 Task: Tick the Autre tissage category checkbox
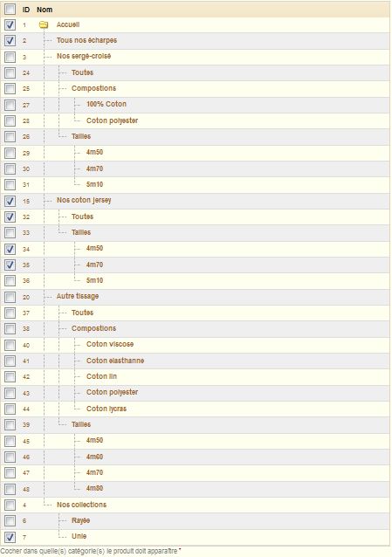coord(10,297)
